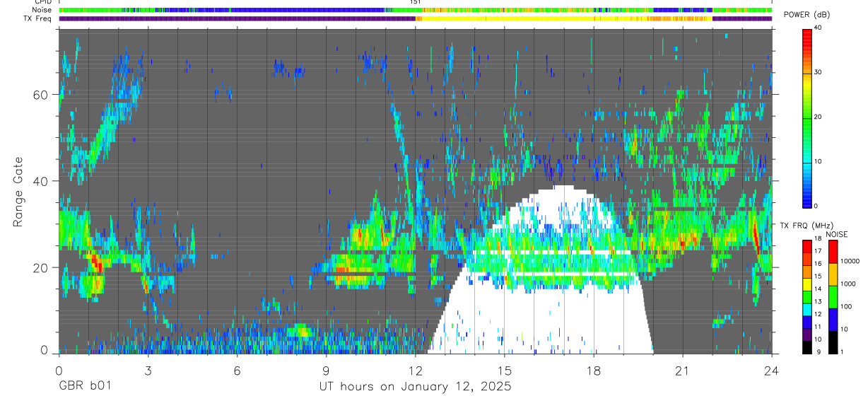Click the 151 CPID value above the plot
Viewport: 868px width, 401px height.
tap(415, 2)
